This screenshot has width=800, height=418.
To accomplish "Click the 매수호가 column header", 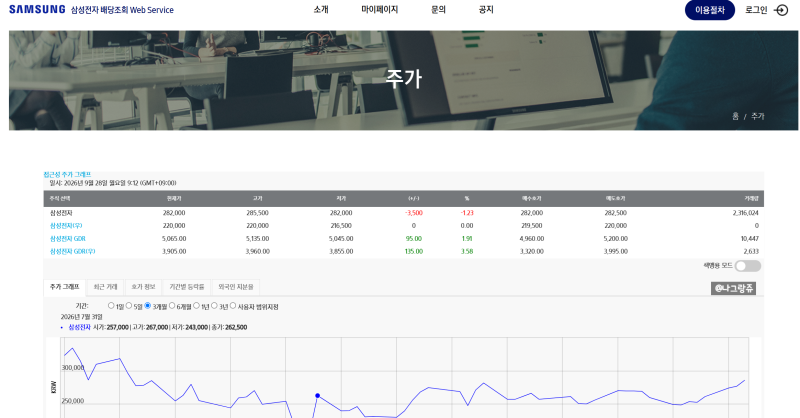I will 532,199.
